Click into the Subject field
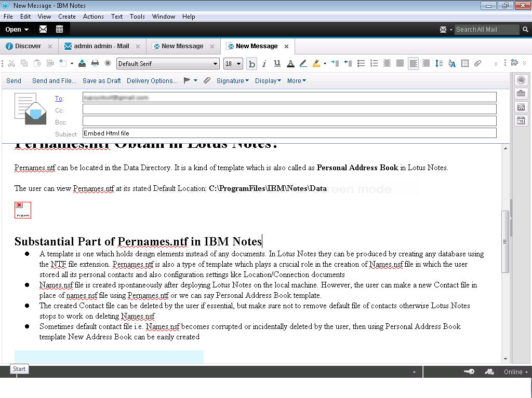This screenshot has width=532, height=398. [289, 133]
